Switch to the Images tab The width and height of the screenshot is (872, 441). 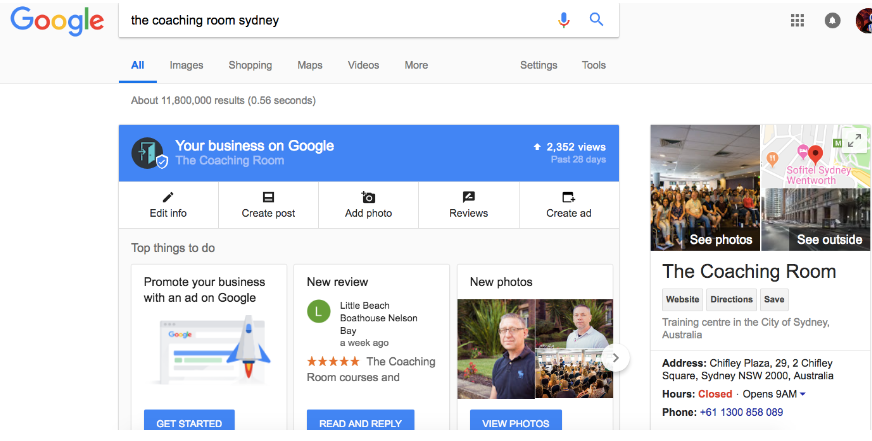coord(186,65)
